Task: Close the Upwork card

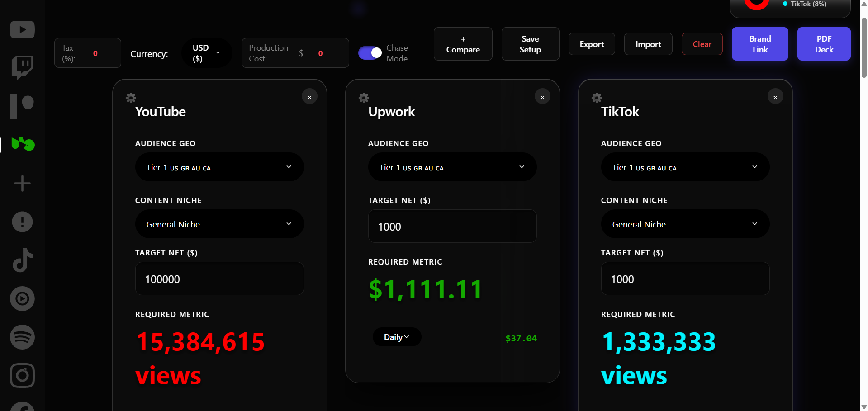Action: click(x=542, y=97)
